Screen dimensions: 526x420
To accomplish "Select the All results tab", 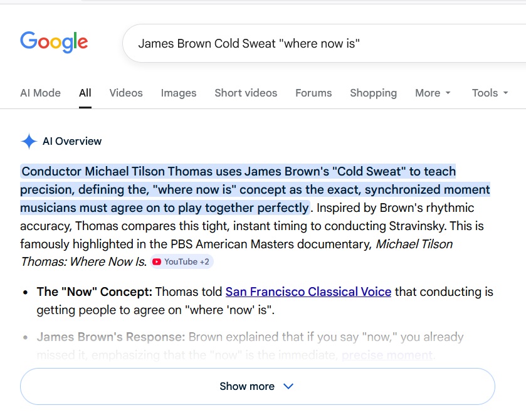I will point(85,93).
